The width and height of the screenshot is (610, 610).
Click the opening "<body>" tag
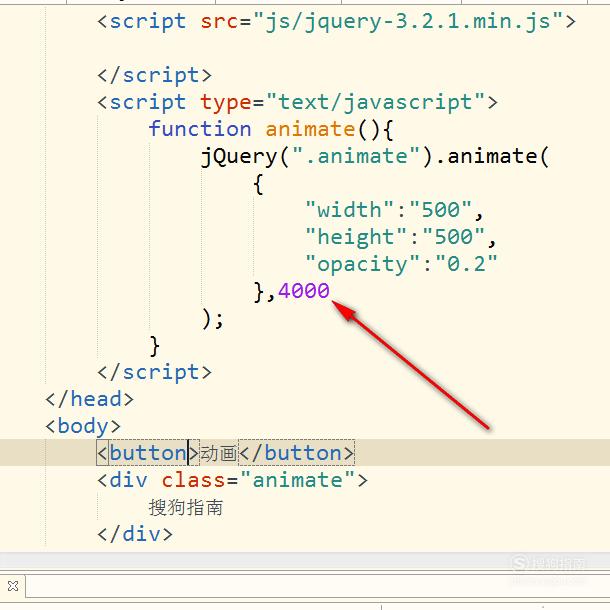83,426
